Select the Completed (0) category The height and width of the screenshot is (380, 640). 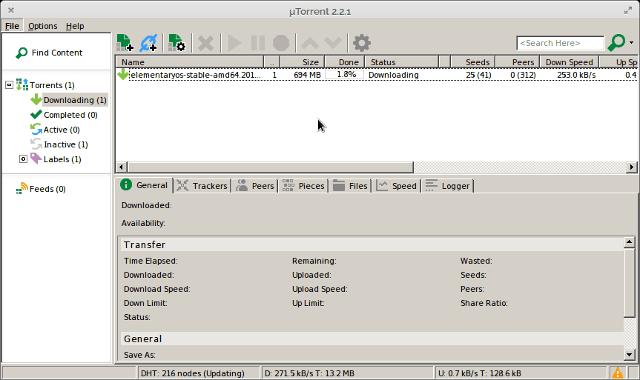[x=64, y=115]
